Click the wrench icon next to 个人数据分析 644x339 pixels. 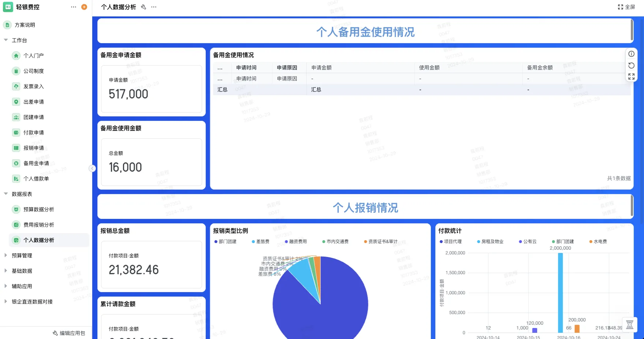pos(144,7)
